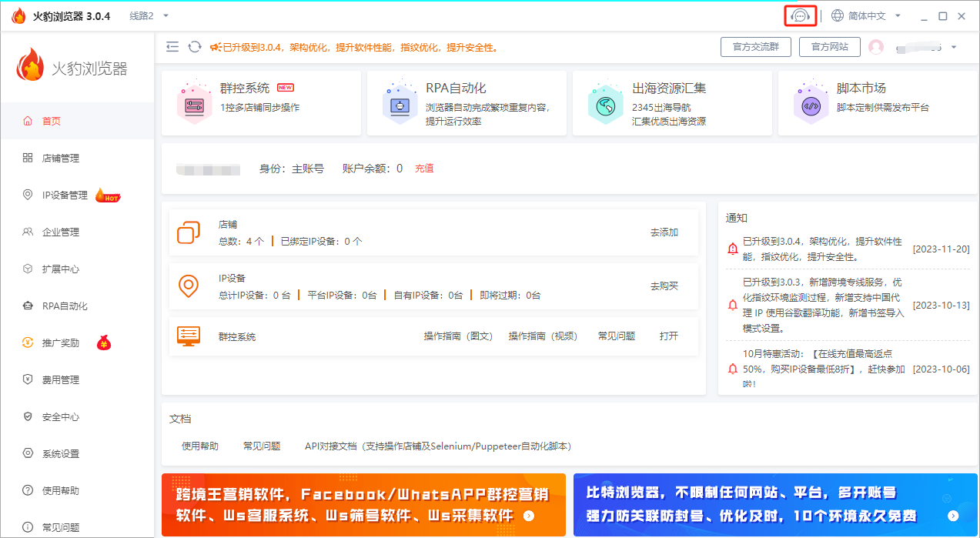Open the API对接文档 link
The height and width of the screenshot is (538, 980).
point(438,446)
